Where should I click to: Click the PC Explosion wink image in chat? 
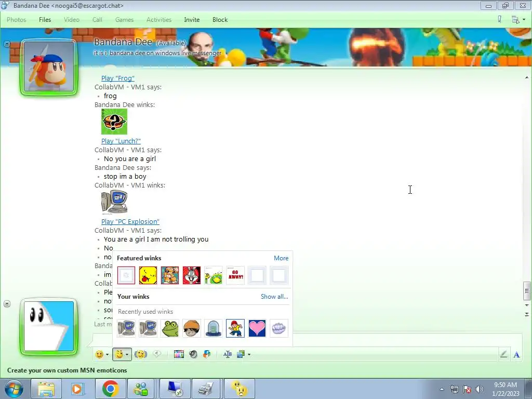pos(114,202)
